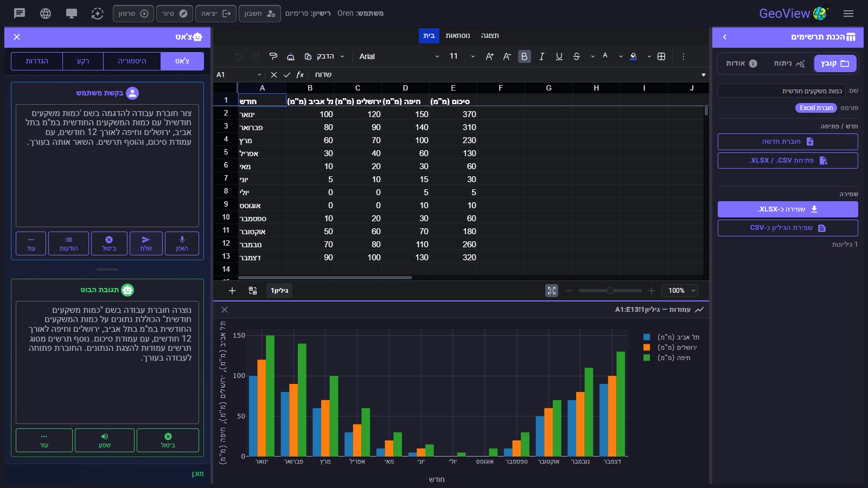Toggle bold formatting in spreadsheet toolbar
The width and height of the screenshot is (868, 488).
524,56
